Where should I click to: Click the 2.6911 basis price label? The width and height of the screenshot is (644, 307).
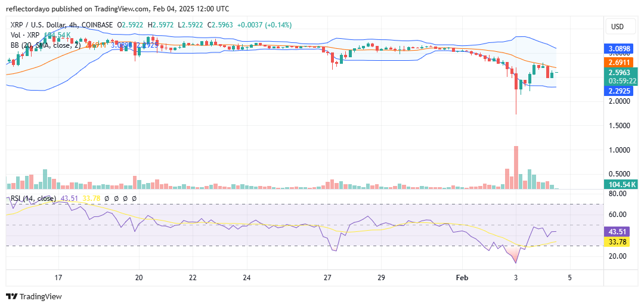[x=618, y=62]
